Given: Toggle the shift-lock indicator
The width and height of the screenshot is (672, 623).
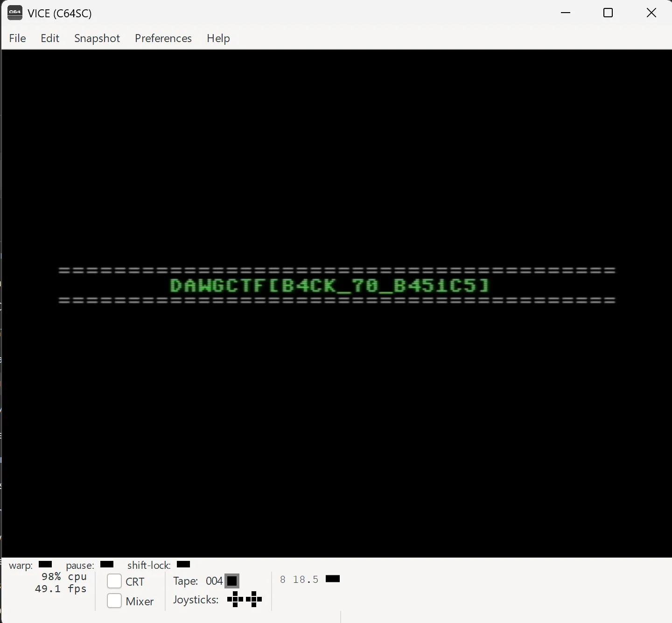Looking at the screenshot, I should (183, 564).
